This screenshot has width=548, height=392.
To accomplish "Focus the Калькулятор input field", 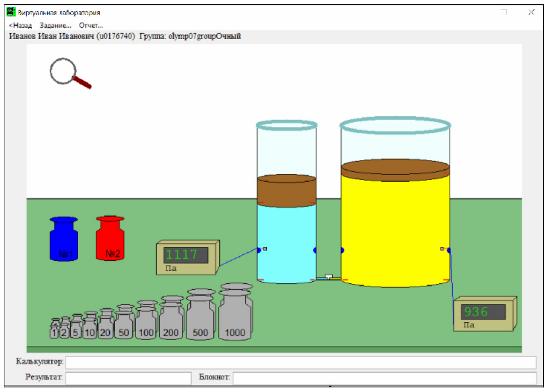I will (301, 363).
